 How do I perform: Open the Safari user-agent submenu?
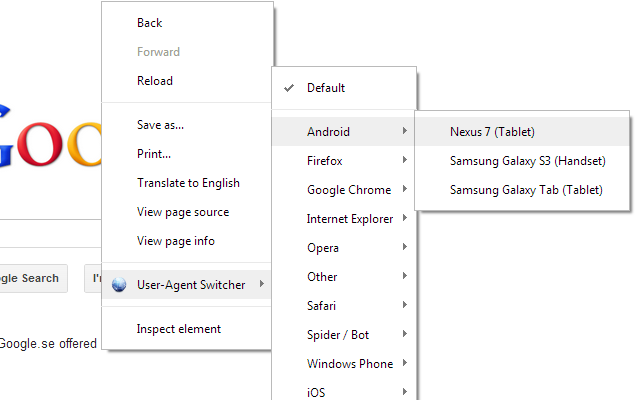[x=322, y=306]
